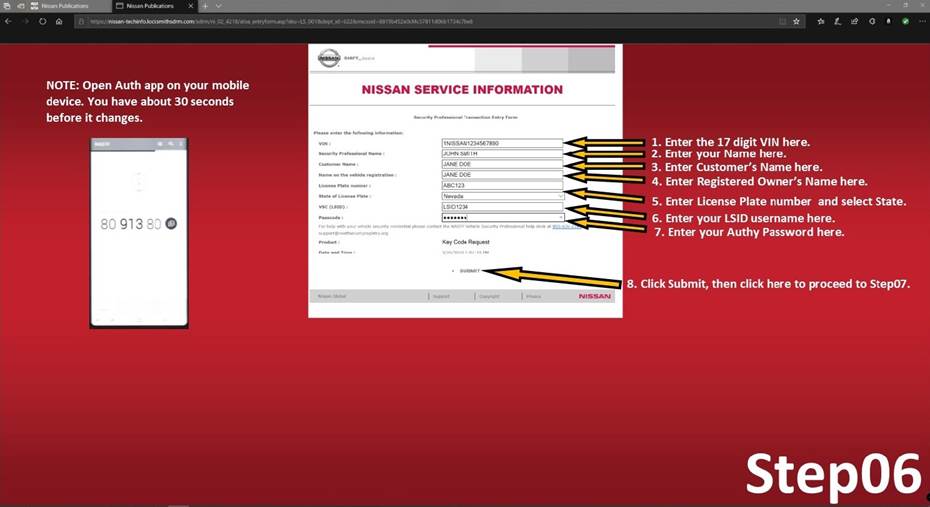Click the browser Refresh icon
The width and height of the screenshot is (930, 507).
[x=43, y=21]
